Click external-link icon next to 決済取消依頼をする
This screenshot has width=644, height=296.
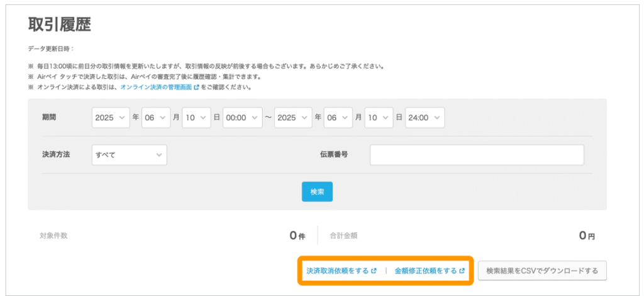[374, 271]
